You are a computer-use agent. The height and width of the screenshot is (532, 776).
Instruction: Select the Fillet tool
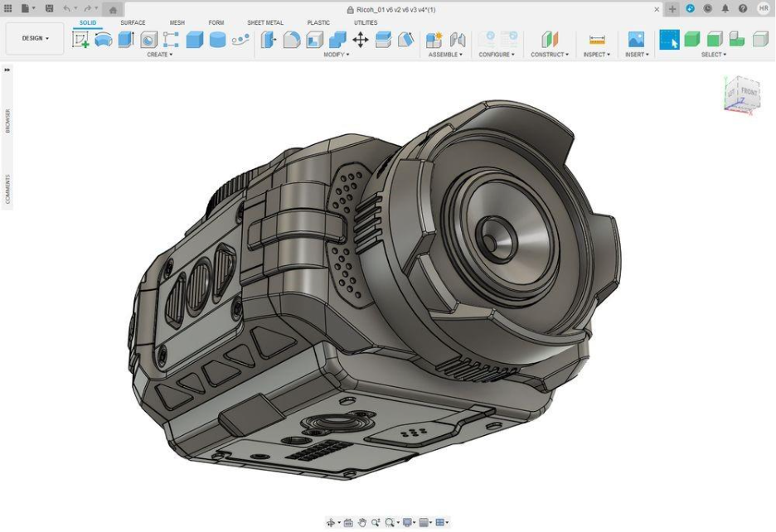pyautogui.click(x=292, y=40)
